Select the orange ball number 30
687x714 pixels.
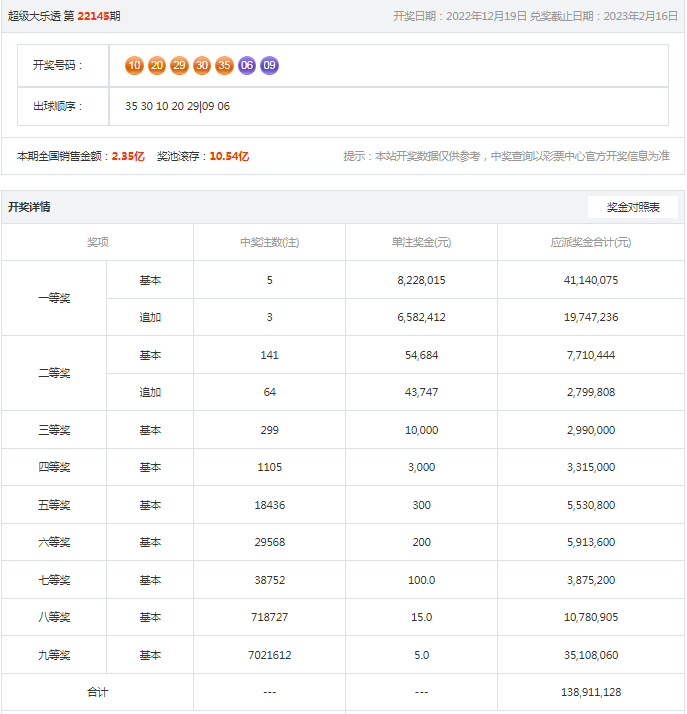202,66
